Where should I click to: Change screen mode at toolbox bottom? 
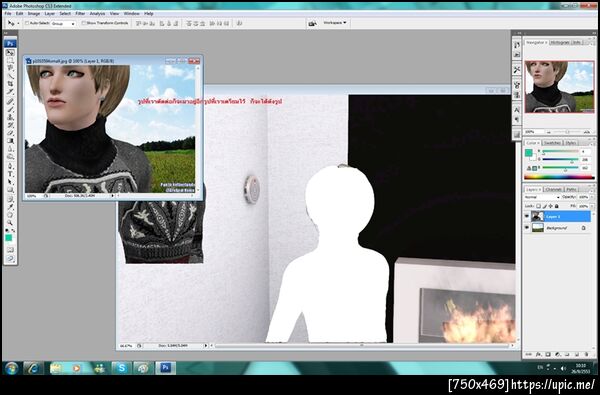(10, 258)
